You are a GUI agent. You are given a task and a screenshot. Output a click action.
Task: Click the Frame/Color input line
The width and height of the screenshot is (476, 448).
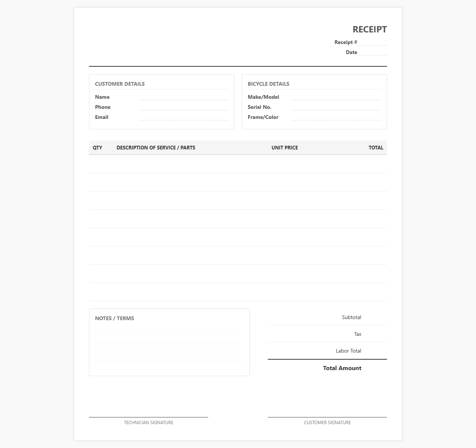(337, 117)
